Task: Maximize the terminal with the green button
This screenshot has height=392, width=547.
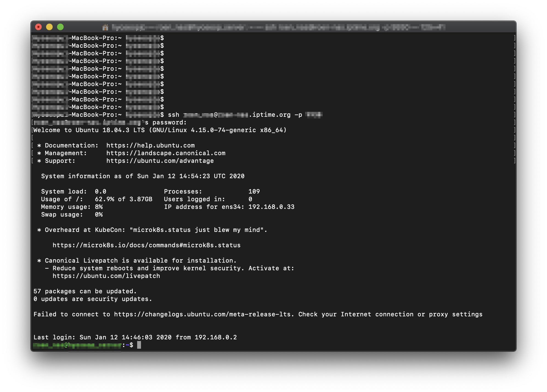Action: pos(60,27)
